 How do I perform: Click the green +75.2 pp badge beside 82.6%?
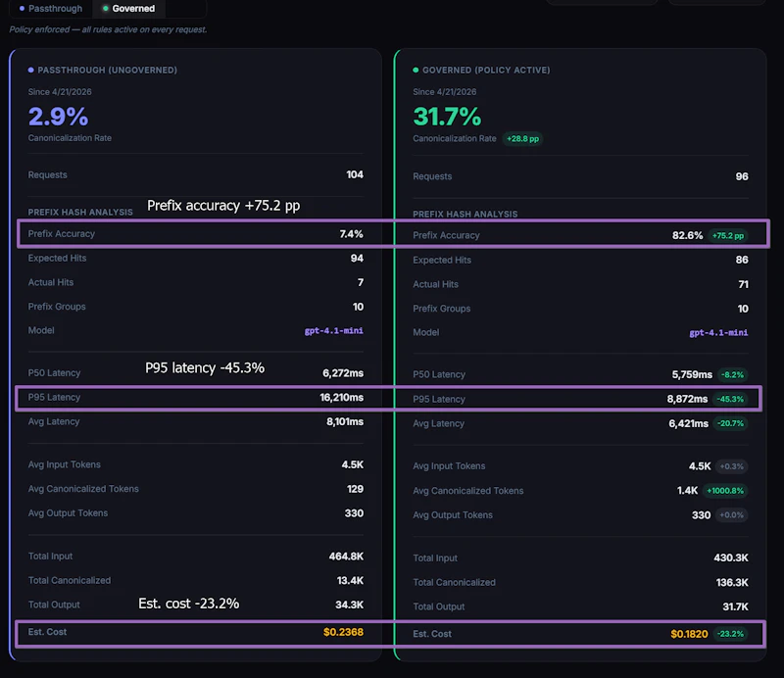tap(728, 235)
